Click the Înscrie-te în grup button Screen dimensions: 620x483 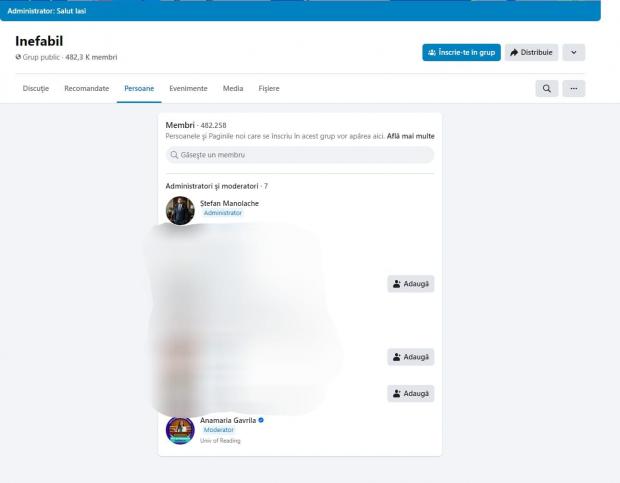[461, 52]
